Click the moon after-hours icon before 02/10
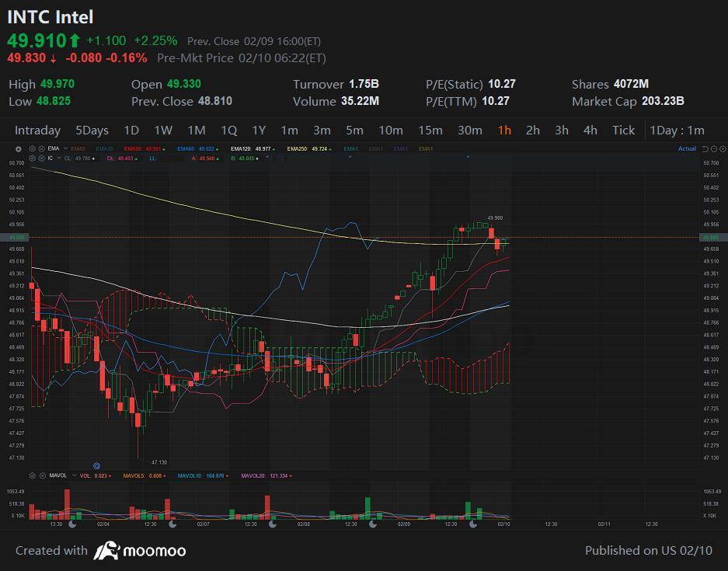Screen dimensions: 728x571 coord(473,524)
